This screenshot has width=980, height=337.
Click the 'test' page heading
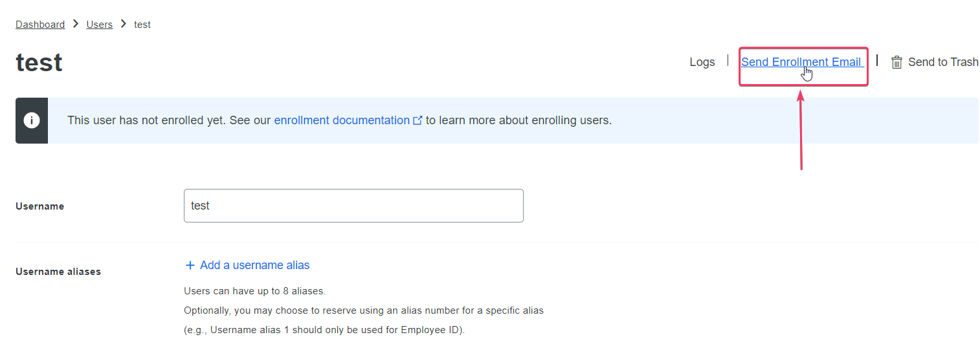[x=39, y=63]
